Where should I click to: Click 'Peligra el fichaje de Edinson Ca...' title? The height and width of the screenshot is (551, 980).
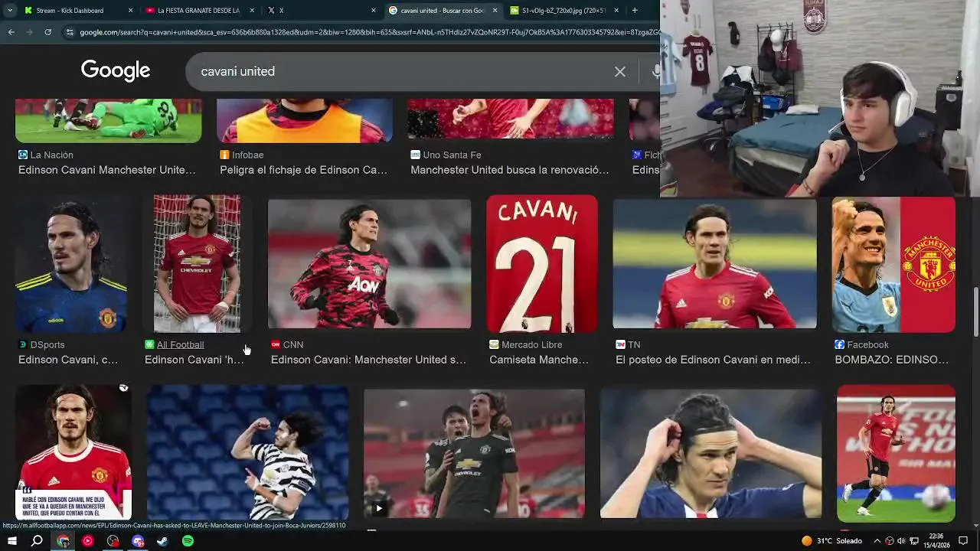pos(304,170)
